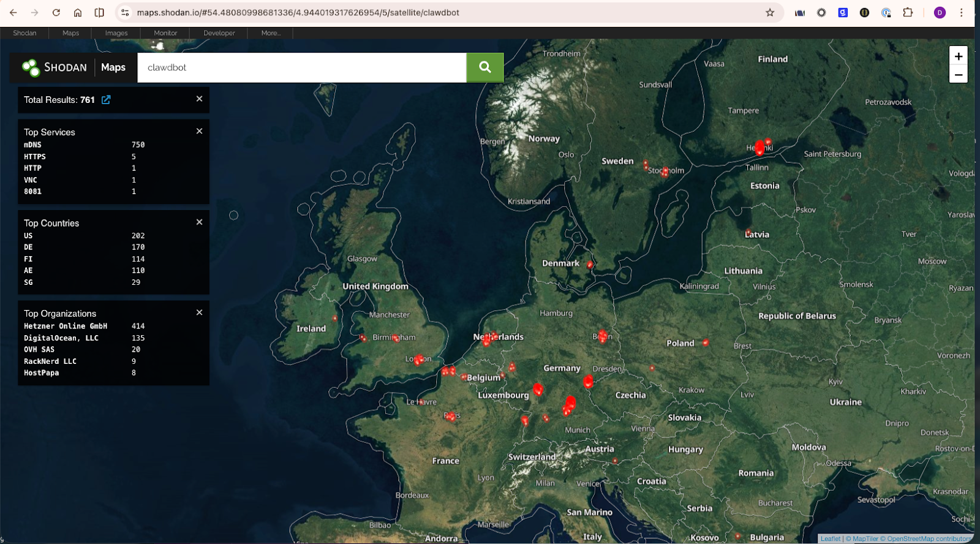The width and height of the screenshot is (980, 544).
Task: Close the Top Services panel
Action: tap(199, 131)
